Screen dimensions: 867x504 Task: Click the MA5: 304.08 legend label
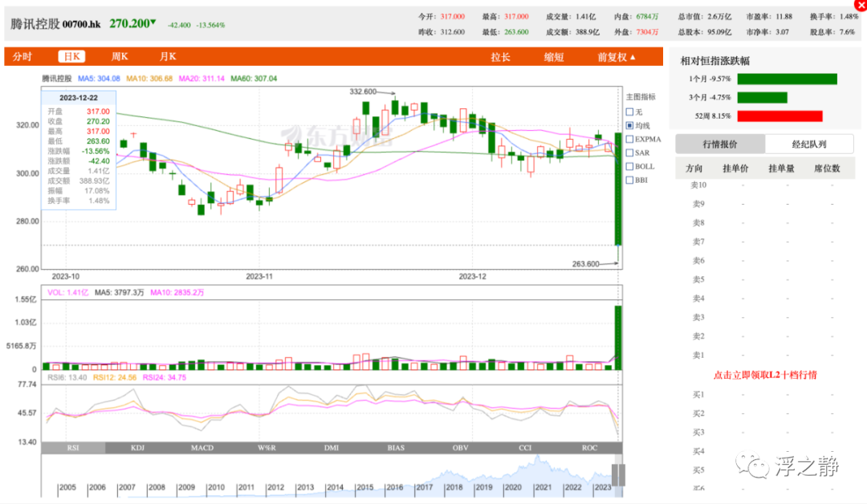[x=99, y=79]
